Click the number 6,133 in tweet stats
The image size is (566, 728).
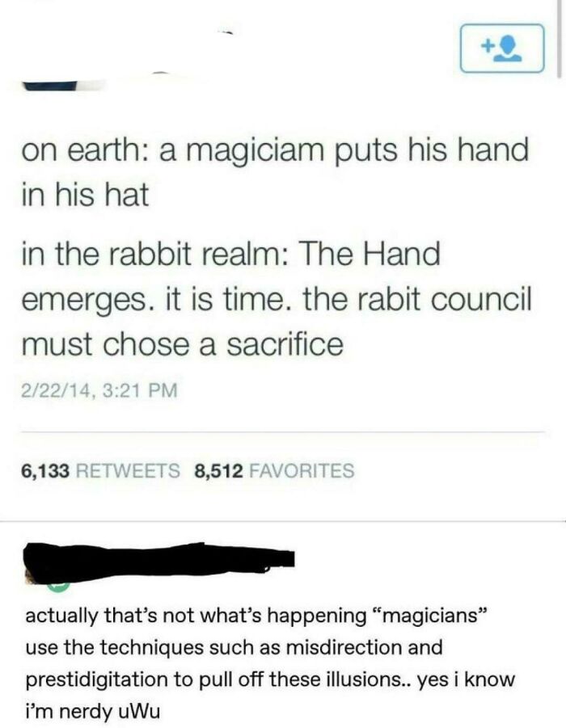(45, 471)
